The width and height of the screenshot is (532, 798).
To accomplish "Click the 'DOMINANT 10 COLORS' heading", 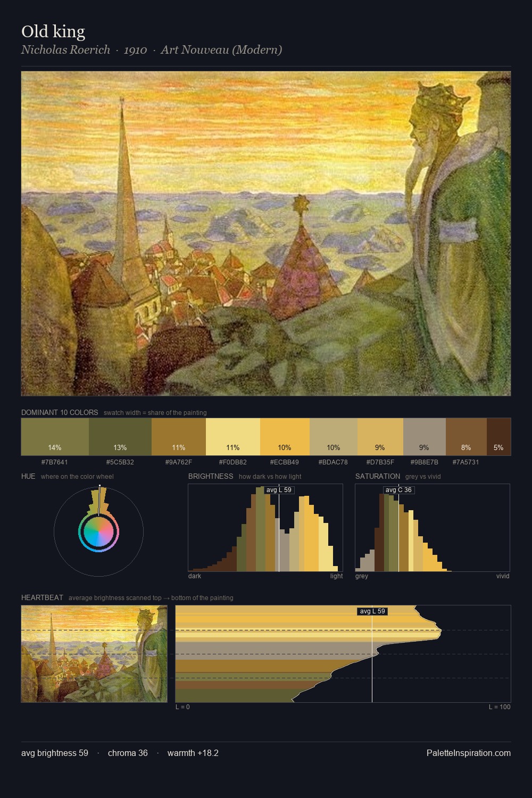I will point(60,412).
